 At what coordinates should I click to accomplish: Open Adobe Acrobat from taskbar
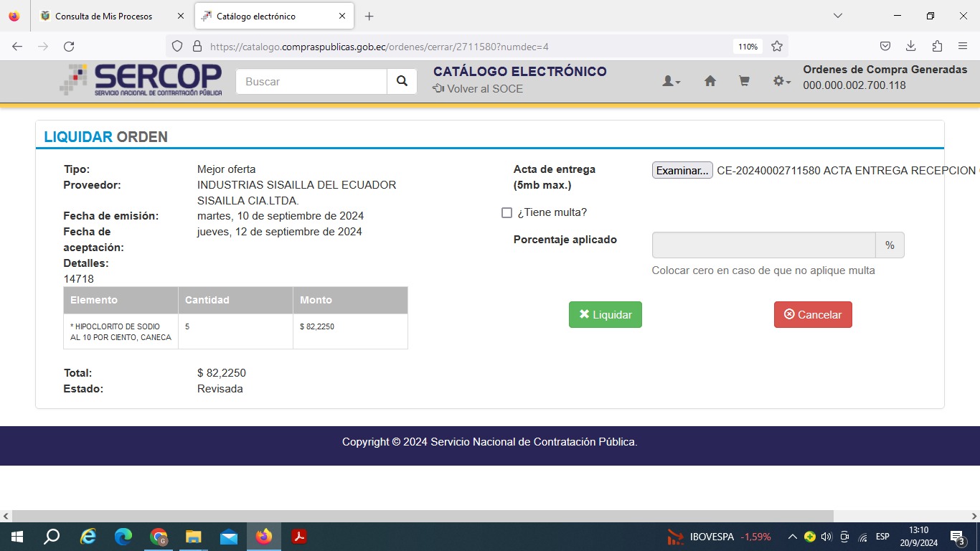point(299,537)
